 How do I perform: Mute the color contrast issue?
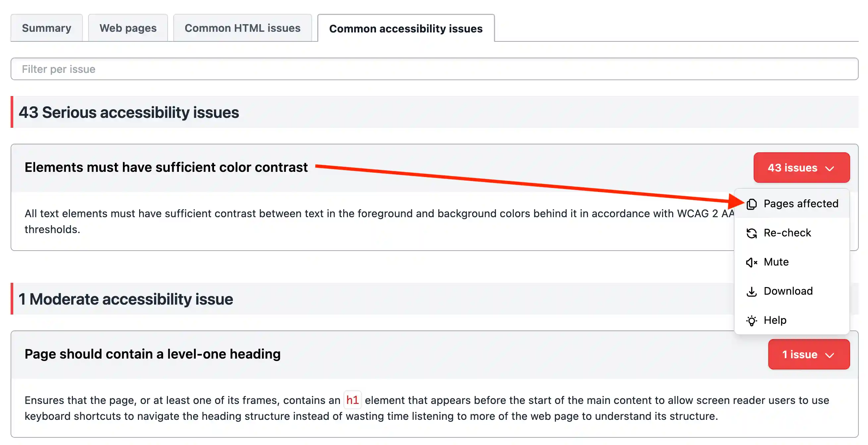coord(776,262)
